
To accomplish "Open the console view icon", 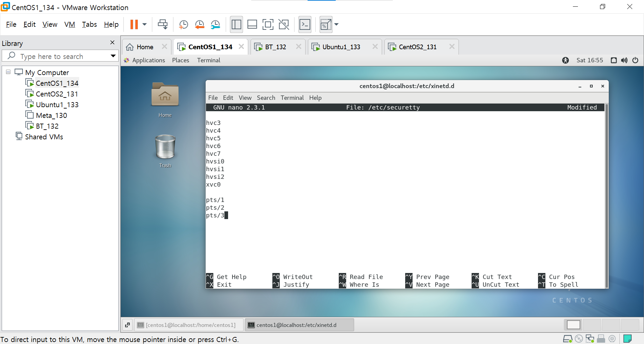I will [305, 24].
